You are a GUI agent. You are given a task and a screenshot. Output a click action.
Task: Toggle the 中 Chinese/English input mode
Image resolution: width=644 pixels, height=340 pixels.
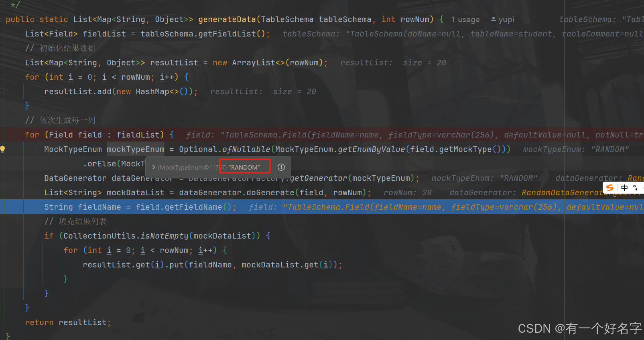coord(624,188)
